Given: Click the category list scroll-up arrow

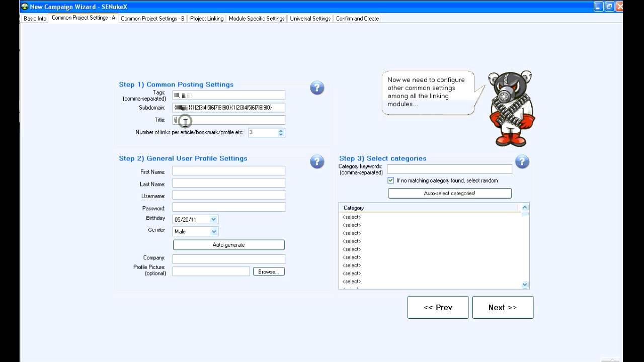Looking at the screenshot, I should [x=525, y=207].
